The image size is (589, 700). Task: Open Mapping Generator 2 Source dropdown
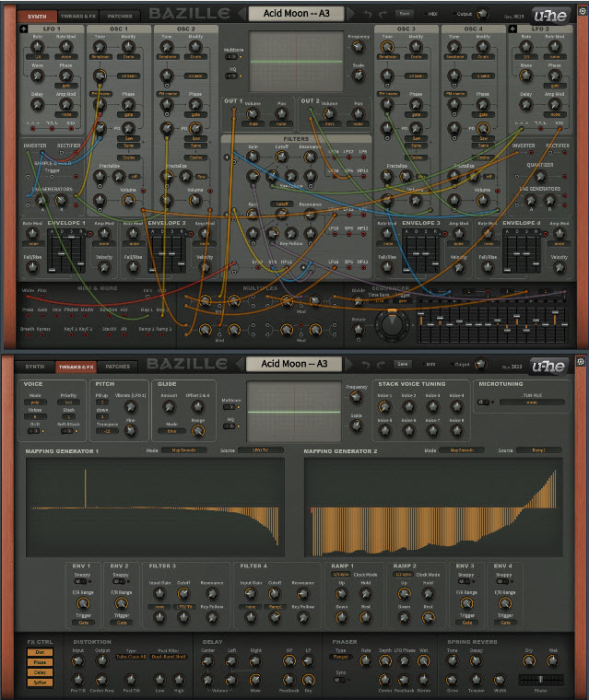point(538,450)
